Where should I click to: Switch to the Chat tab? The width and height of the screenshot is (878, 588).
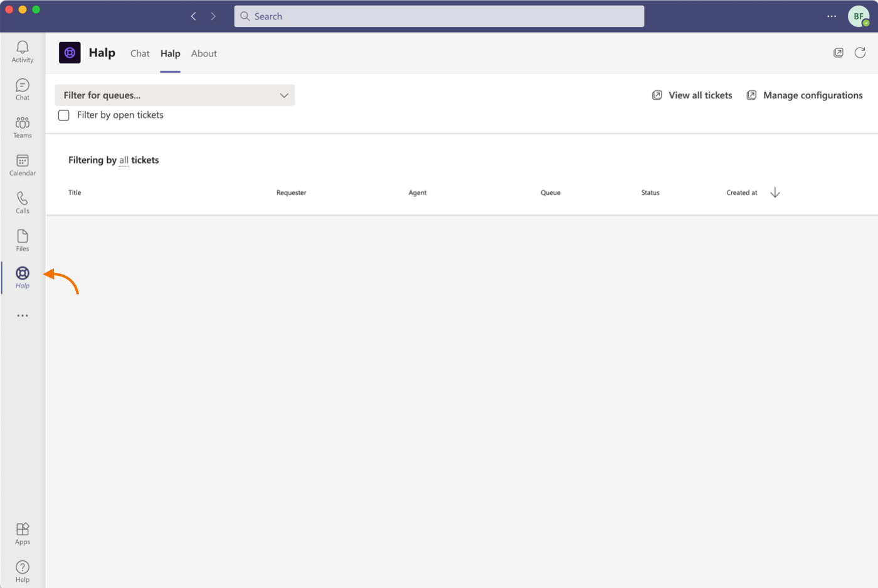point(140,54)
